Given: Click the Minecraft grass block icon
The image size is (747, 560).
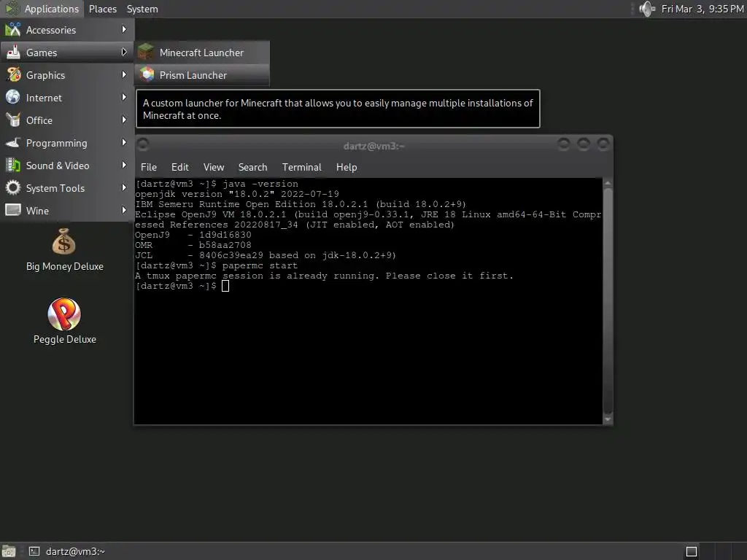Looking at the screenshot, I should pos(146,52).
